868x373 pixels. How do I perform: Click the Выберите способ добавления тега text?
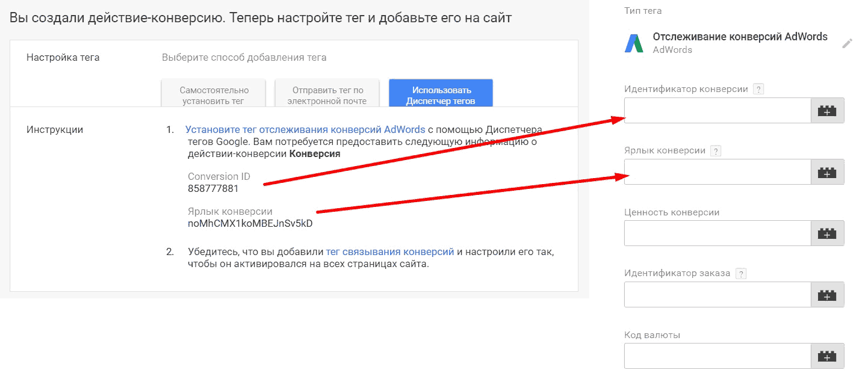(244, 58)
